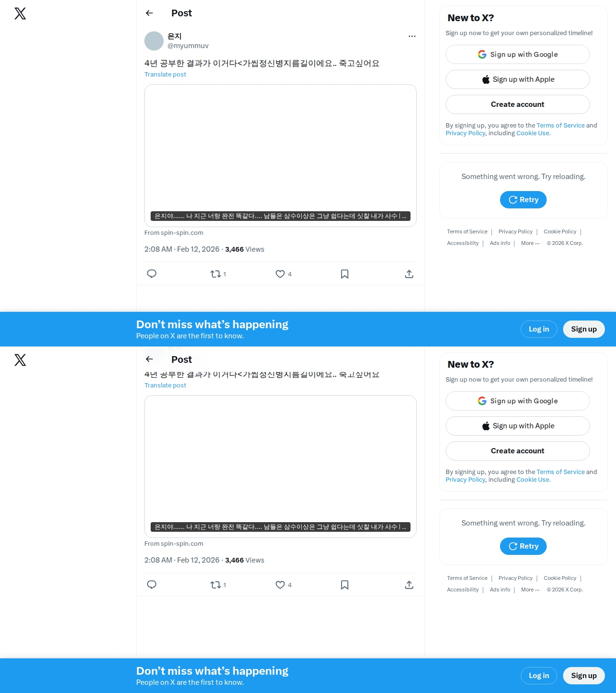
Task: Open the post's more options menu
Action: (412, 36)
